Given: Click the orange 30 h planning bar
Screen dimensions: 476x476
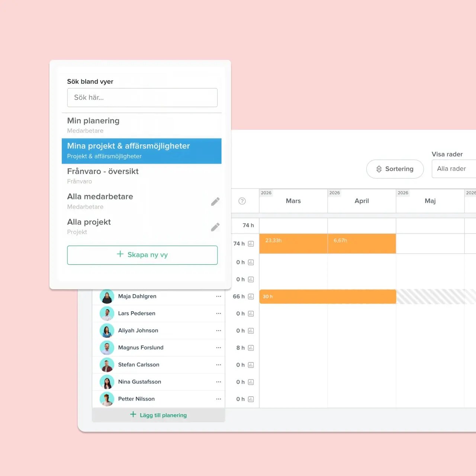Looking at the screenshot, I should [x=327, y=297].
